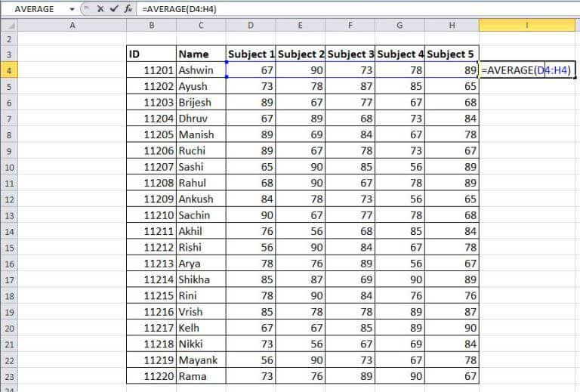Select column H header

pyautogui.click(x=452, y=25)
